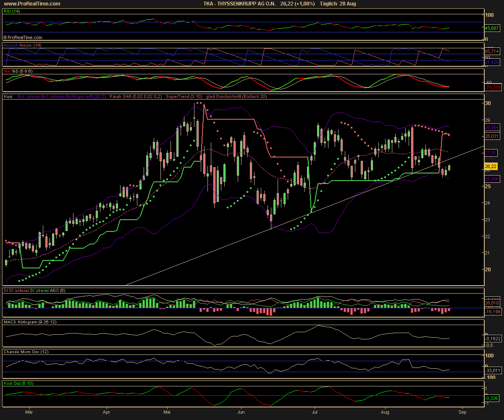
Task: Select the RSI (14) indicator label
Action: coord(11,12)
